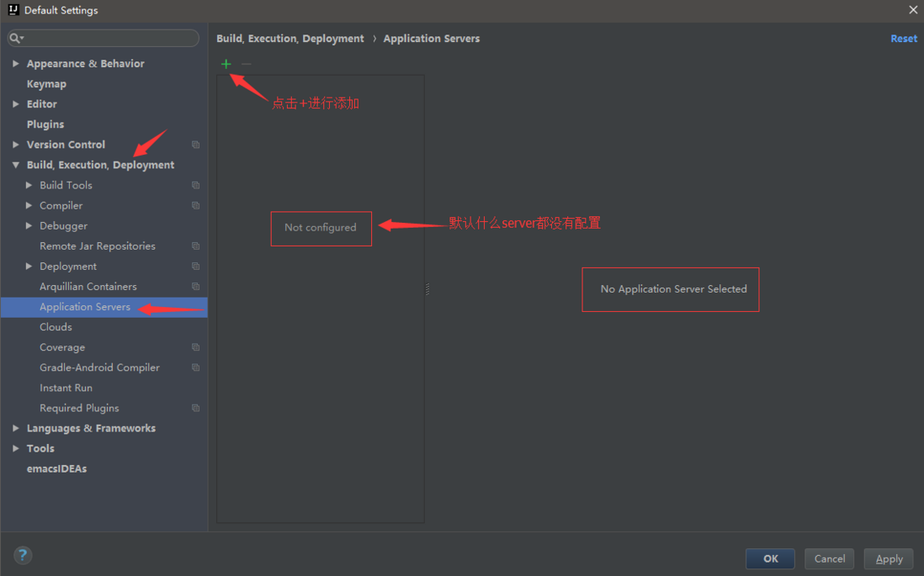The image size is (924, 576).
Task: Click the project-level icon beside Compiler
Action: (195, 205)
